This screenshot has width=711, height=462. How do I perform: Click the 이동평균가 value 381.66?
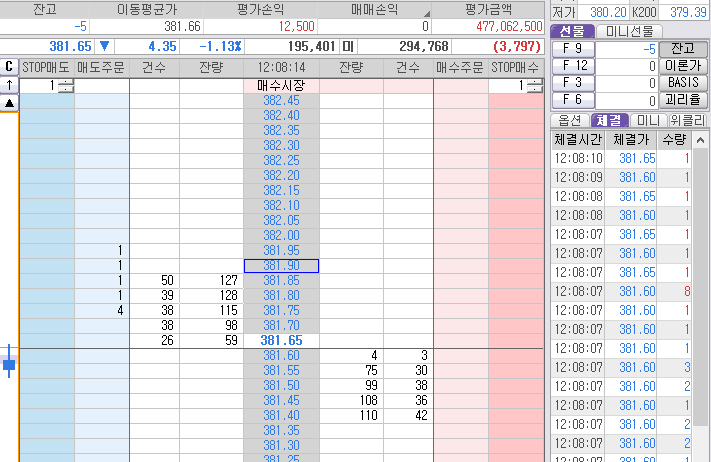pyautogui.click(x=182, y=27)
